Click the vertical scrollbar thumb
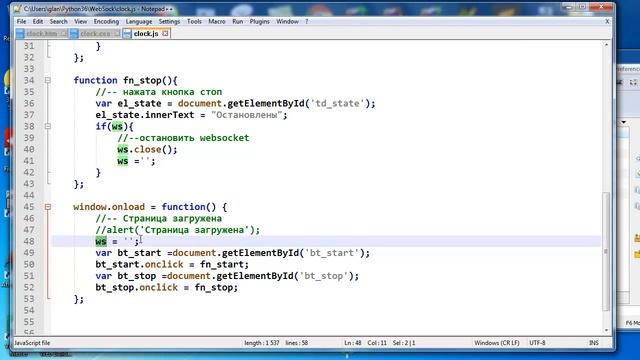Screen dimensions: 640x360 (606, 251)
